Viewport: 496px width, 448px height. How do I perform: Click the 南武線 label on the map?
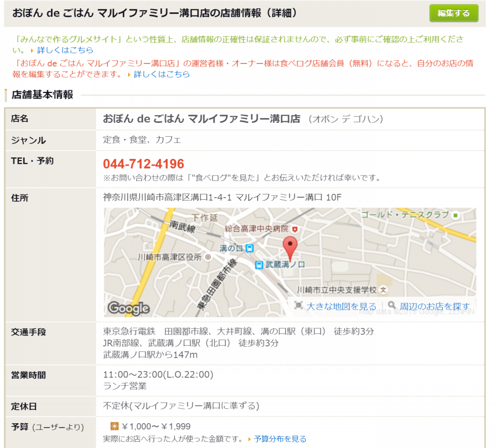click(x=182, y=226)
